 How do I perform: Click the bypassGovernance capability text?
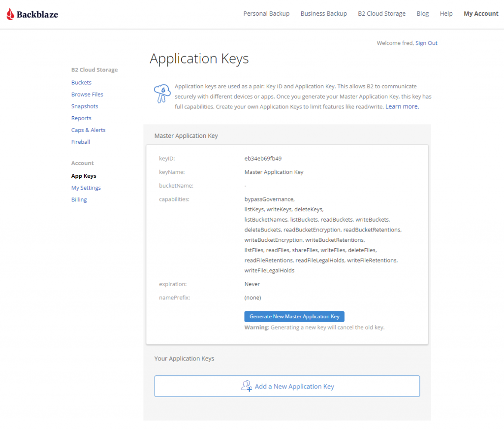point(269,199)
